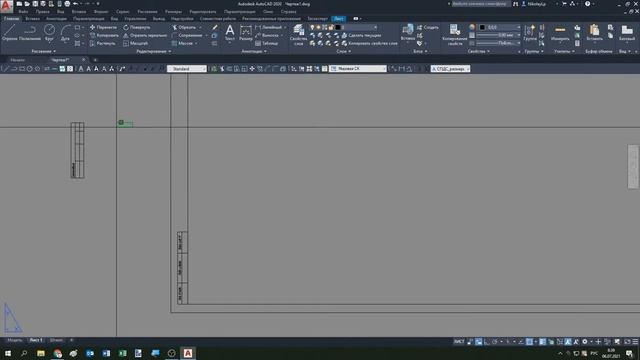Click the Измерить measure tool
The height and width of the screenshot is (360, 640).
[560, 33]
